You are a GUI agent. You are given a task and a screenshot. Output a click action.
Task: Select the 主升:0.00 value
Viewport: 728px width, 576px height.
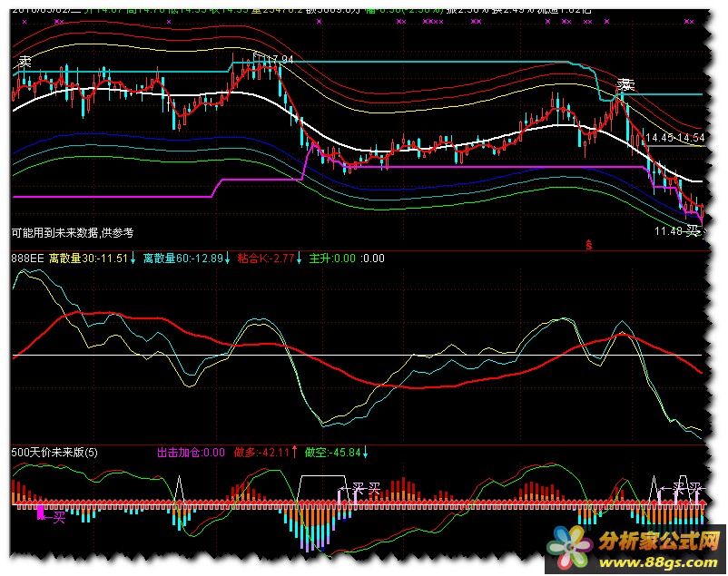coord(332,259)
